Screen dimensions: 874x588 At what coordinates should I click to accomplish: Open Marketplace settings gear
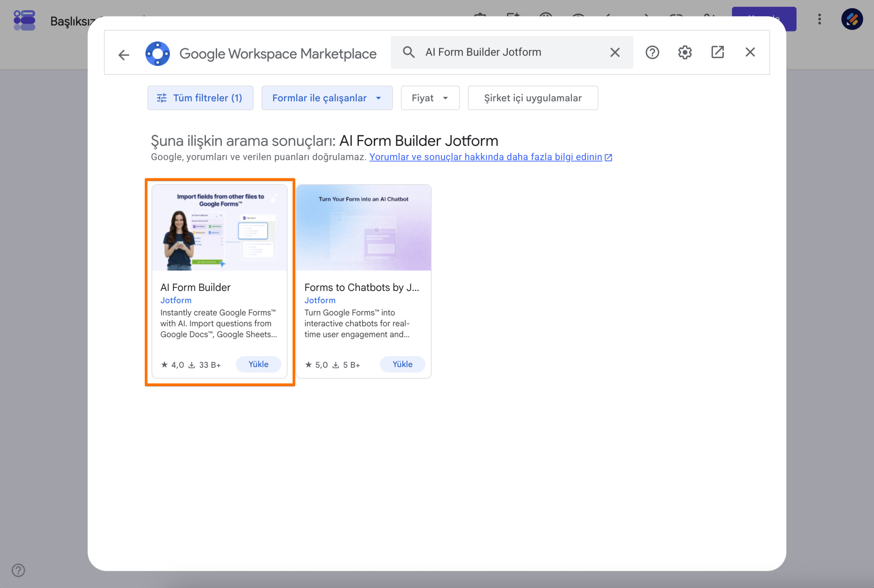click(685, 52)
